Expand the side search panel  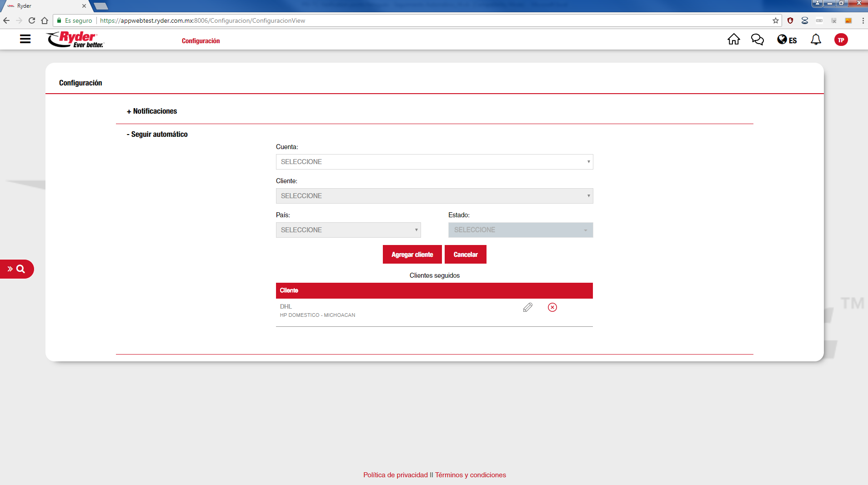(x=16, y=269)
